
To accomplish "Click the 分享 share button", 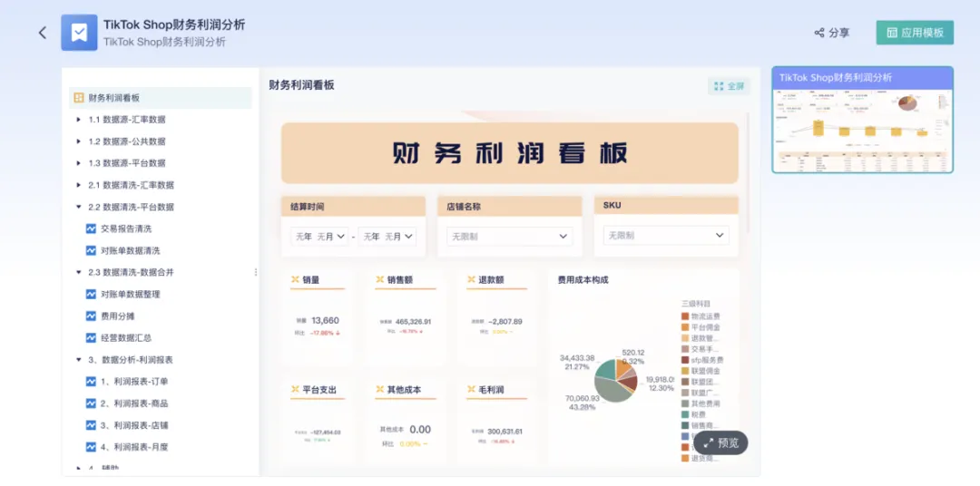I will point(832,33).
